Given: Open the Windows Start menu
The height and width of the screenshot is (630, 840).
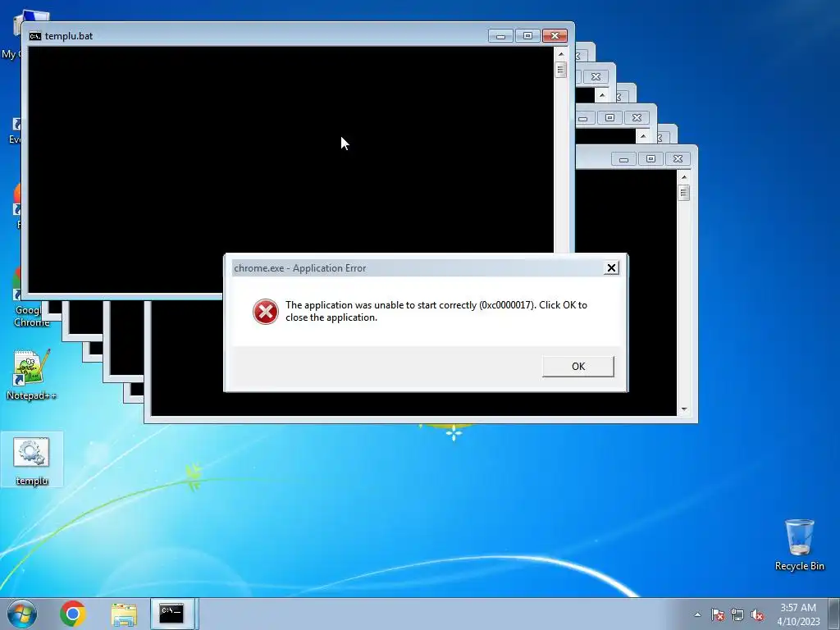Looking at the screenshot, I should click(x=22, y=614).
